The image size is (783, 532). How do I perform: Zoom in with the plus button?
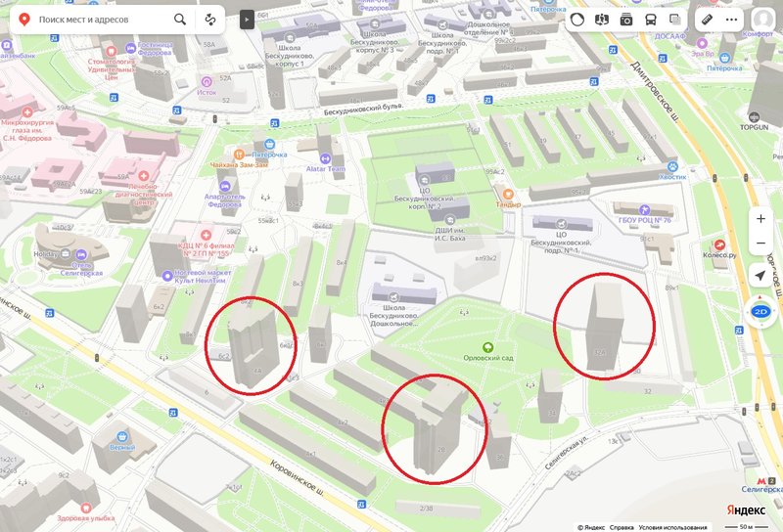(760, 219)
